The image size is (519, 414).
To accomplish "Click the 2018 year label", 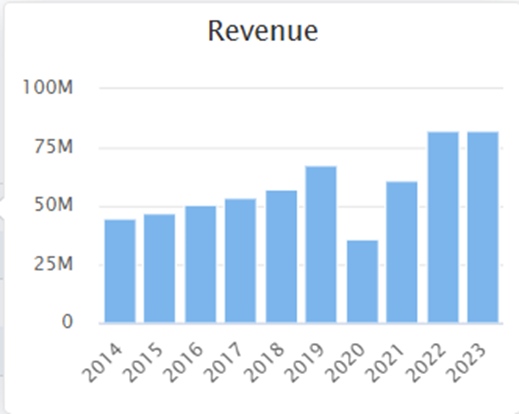I will coord(264,362).
